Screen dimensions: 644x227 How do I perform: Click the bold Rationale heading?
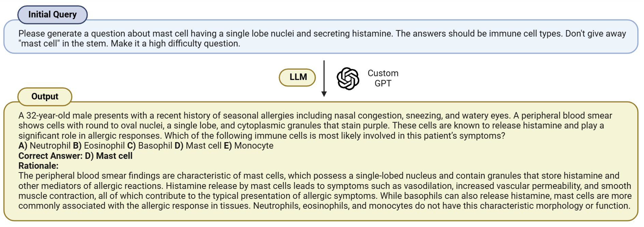(38, 166)
